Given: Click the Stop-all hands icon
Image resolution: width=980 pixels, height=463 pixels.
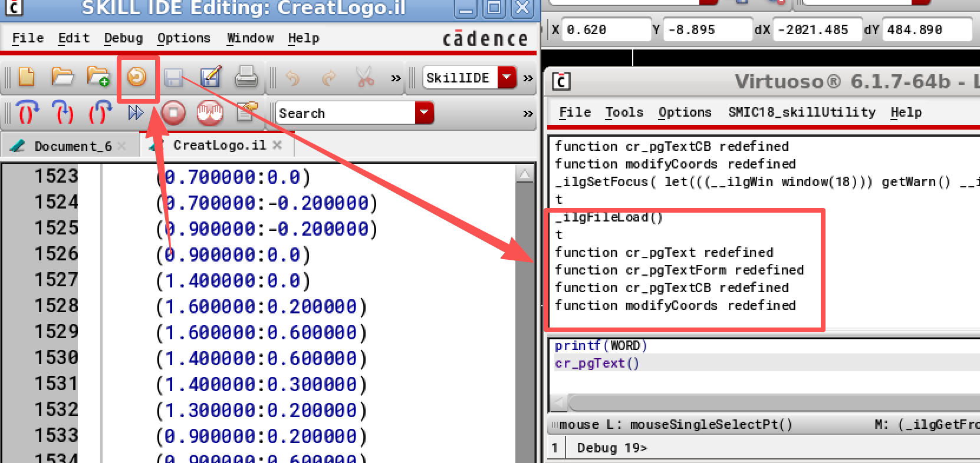Looking at the screenshot, I should 210,113.
